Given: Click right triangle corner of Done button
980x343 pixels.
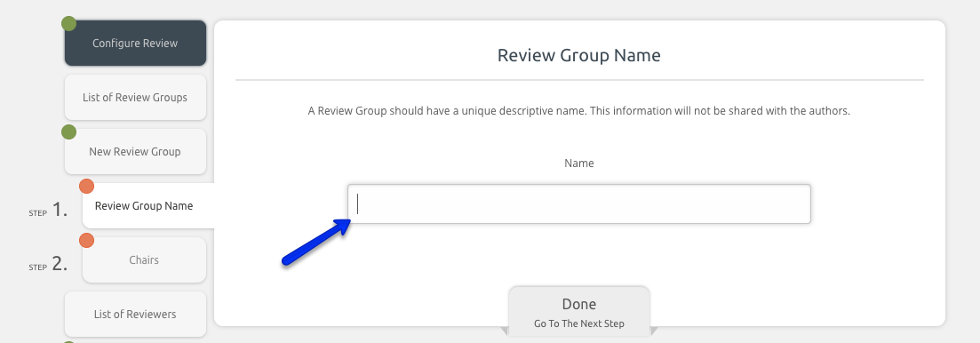Looking at the screenshot, I should point(654,330).
